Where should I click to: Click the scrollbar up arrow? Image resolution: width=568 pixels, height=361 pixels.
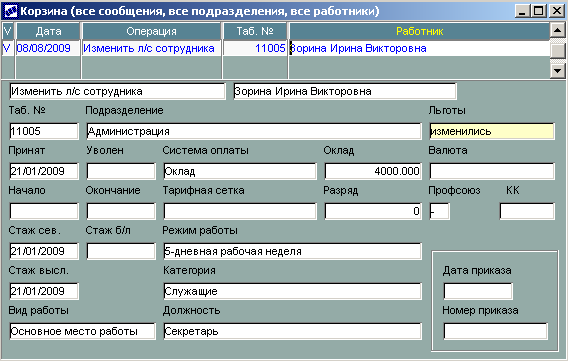tap(557, 30)
